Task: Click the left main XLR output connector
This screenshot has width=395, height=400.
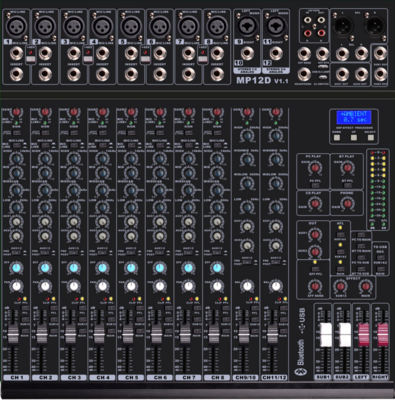Action: [343, 26]
